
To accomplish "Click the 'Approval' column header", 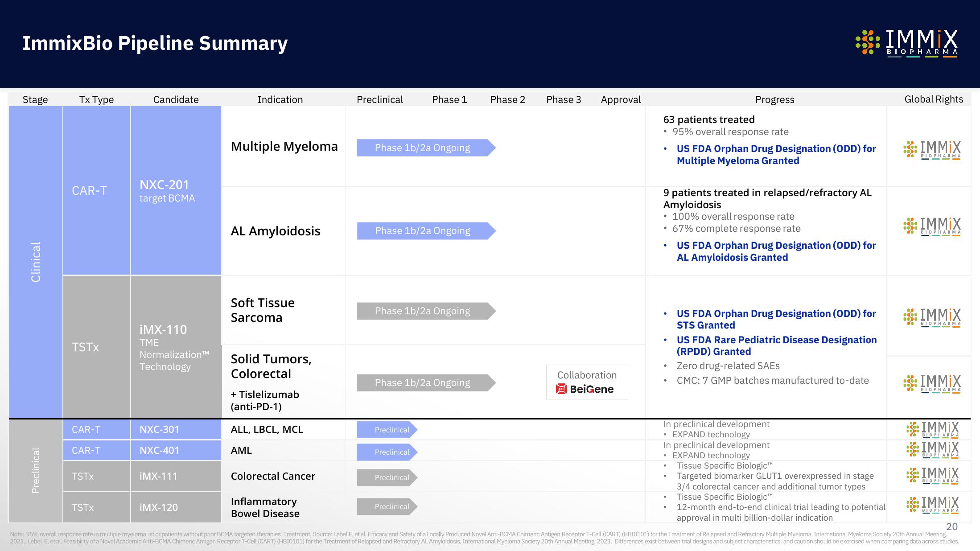I will [621, 99].
